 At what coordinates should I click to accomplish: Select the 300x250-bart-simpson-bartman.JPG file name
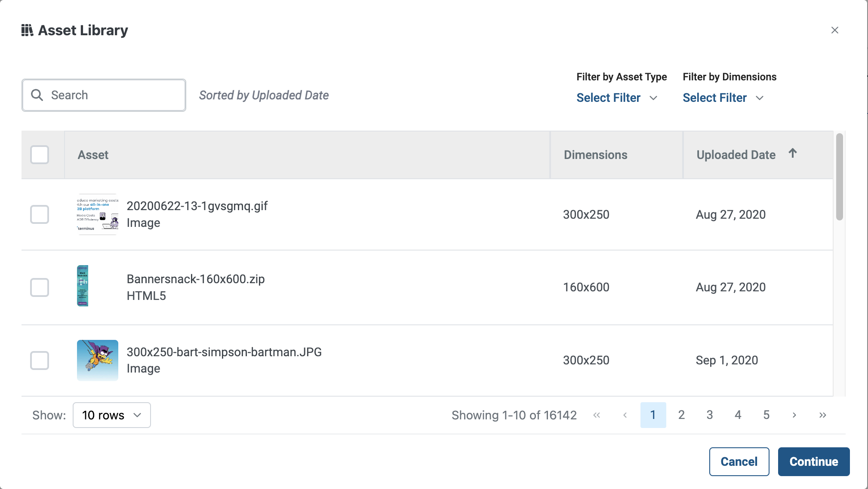pyautogui.click(x=224, y=352)
